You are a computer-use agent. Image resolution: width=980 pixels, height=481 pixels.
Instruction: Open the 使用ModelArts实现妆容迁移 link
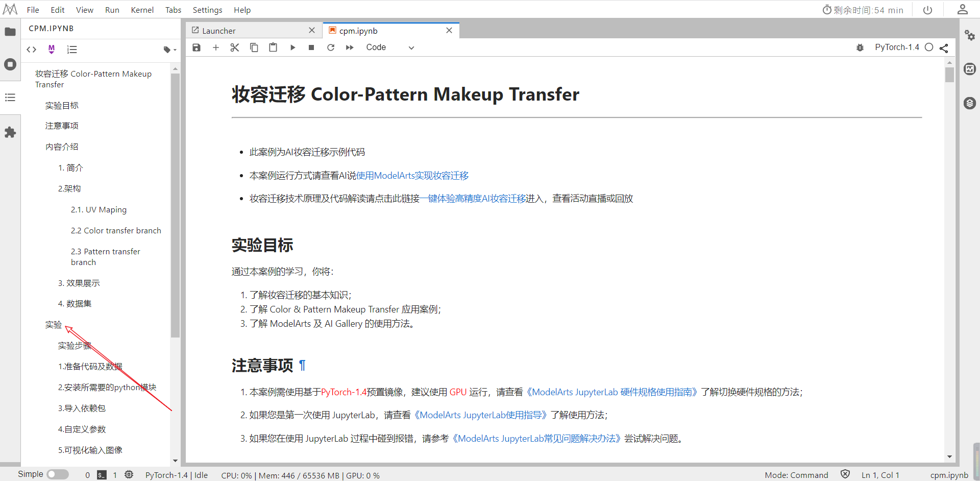tap(412, 176)
